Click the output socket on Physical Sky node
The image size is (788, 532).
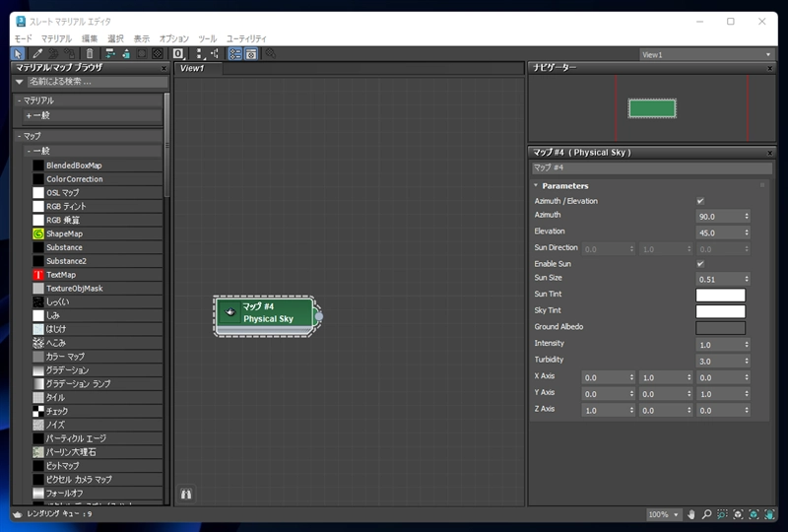coord(318,316)
